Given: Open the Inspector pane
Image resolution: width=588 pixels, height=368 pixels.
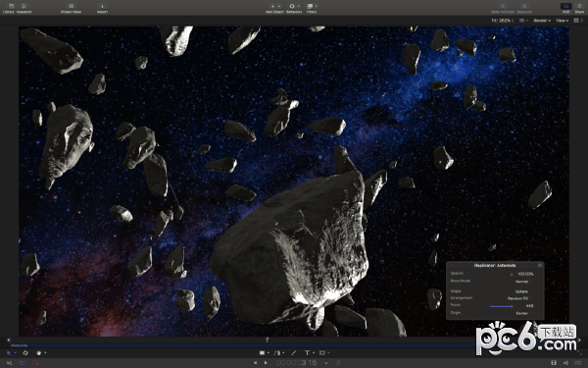Looking at the screenshot, I should tap(24, 8).
